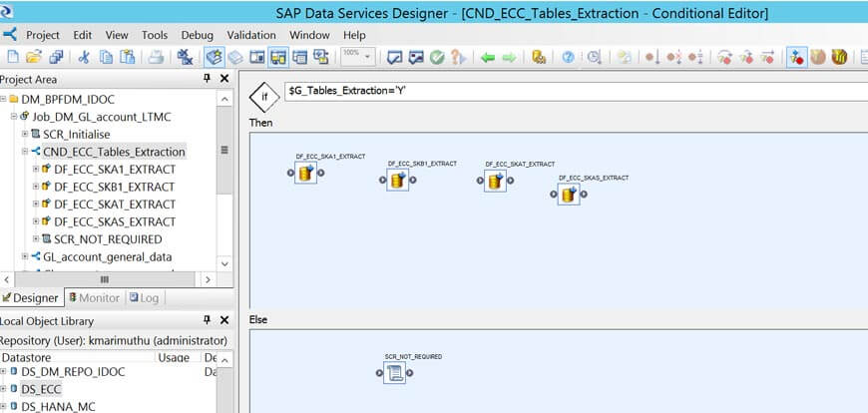
Task: Open the Window menu
Action: point(309,35)
